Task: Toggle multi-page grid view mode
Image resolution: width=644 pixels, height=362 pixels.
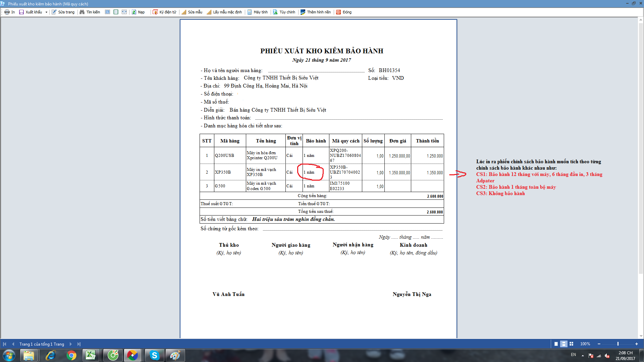Action: 572,344
